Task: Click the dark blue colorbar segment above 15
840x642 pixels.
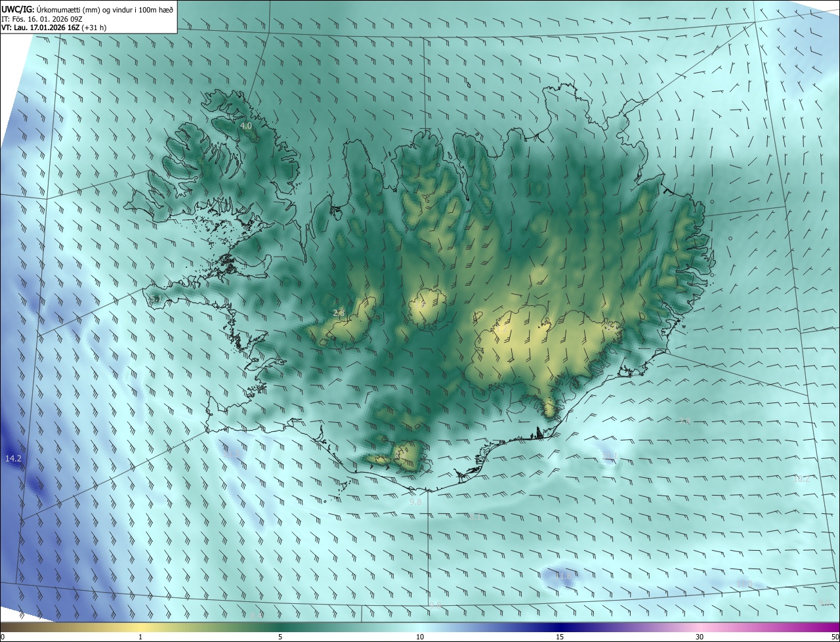Action: click(x=560, y=628)
